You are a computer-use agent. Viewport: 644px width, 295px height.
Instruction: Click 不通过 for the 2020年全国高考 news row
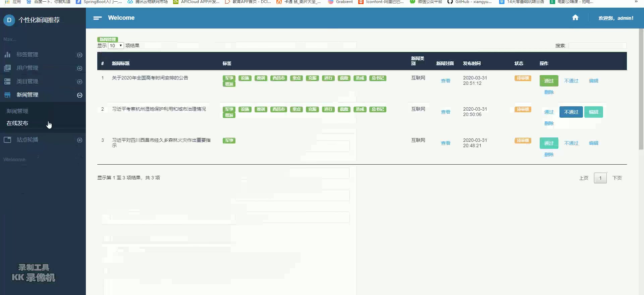pos(571,81)
